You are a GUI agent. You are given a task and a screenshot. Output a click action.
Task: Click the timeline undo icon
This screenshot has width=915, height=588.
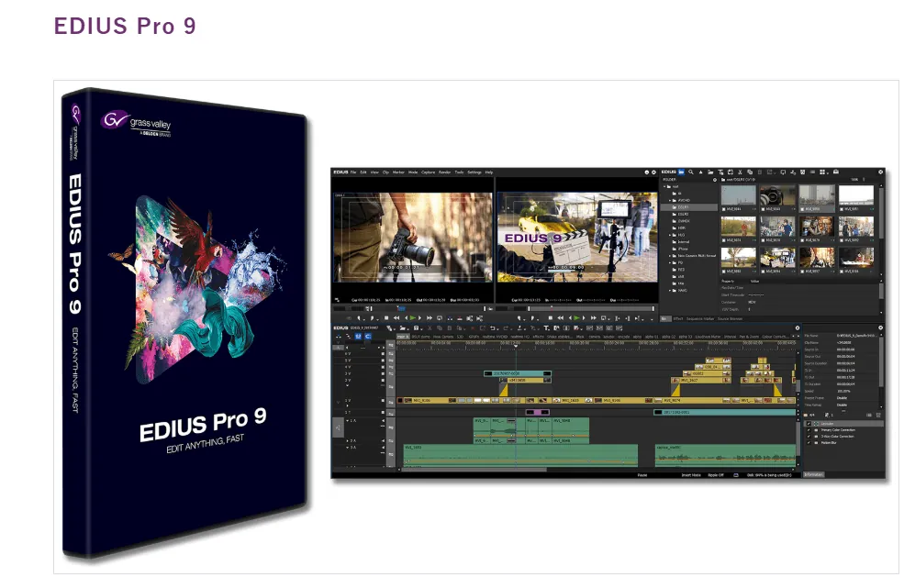click(493, 327)
